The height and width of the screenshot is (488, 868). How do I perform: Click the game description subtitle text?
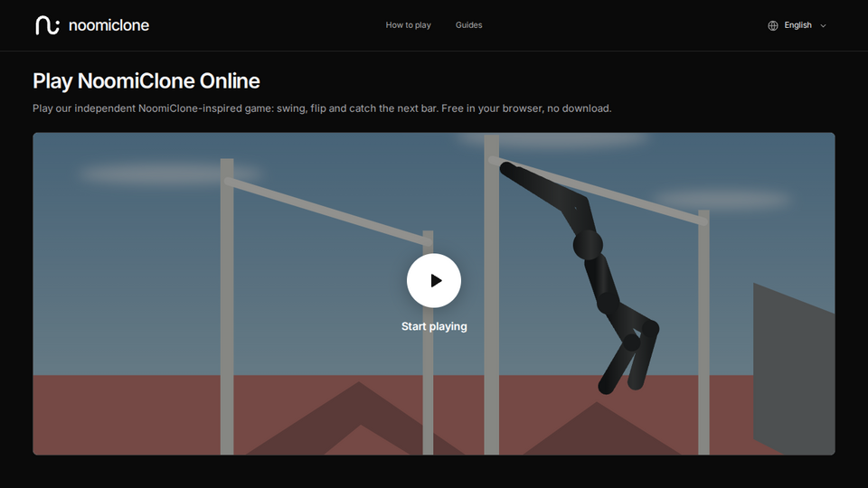(x=322, y=108)
